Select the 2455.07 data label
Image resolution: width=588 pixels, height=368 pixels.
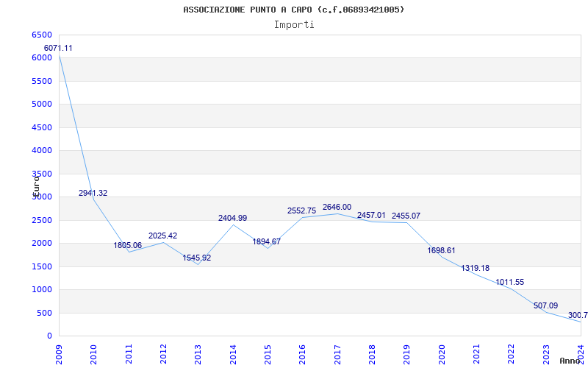(x=406, y=216)
